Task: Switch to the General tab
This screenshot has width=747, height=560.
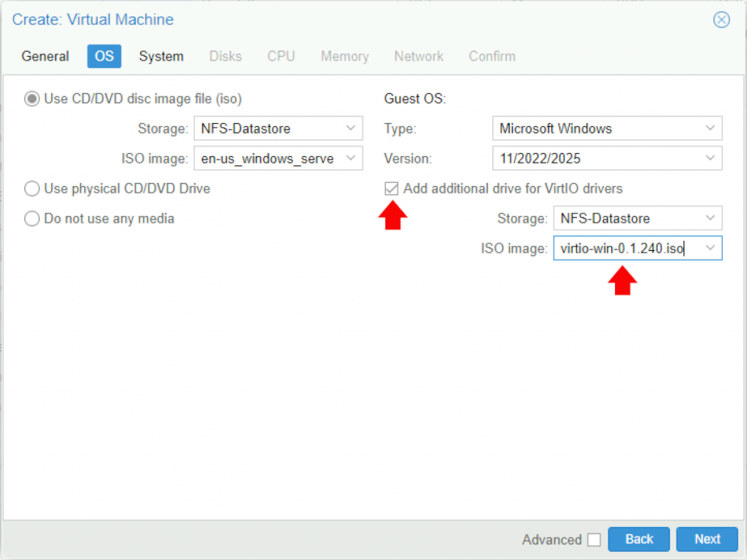Action: pyautogui.click(x=45, y=56)
